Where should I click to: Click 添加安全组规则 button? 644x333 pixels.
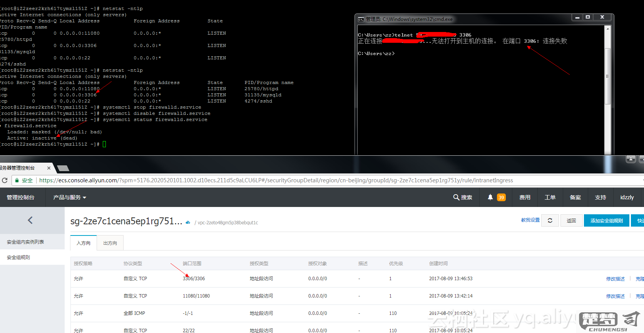[607, 220]
